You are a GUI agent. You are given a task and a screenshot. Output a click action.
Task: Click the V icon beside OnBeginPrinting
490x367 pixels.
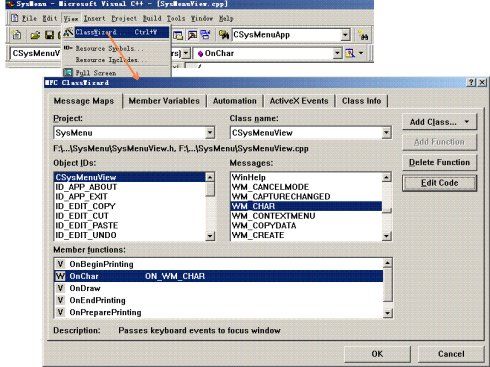(60, 264)
